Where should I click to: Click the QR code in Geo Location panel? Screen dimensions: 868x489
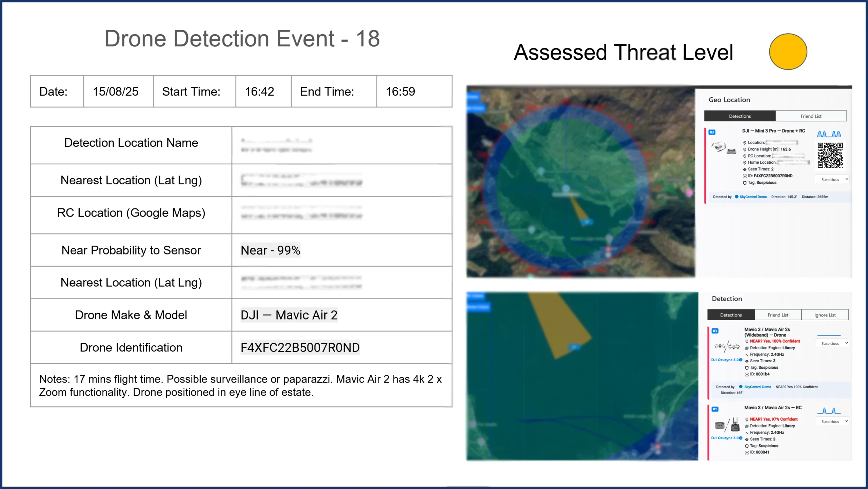point(830,155)
